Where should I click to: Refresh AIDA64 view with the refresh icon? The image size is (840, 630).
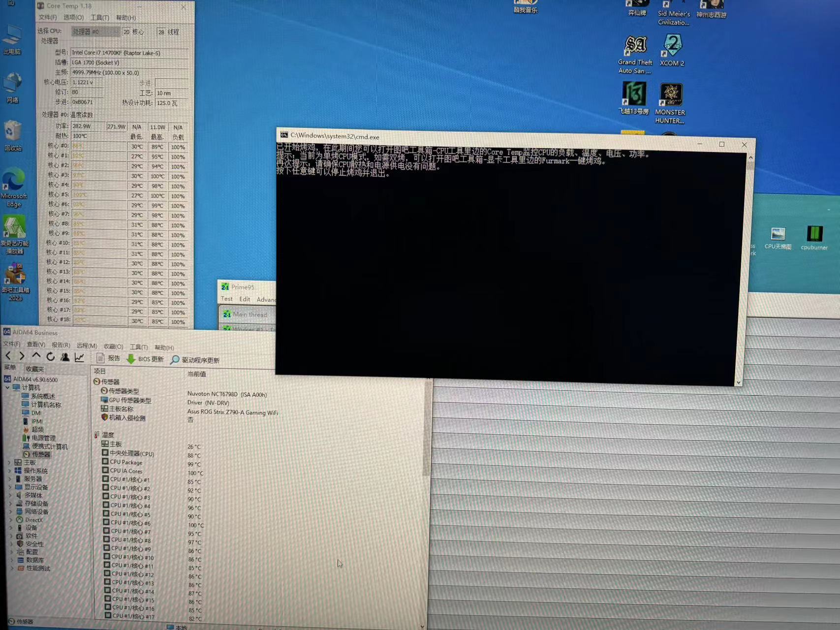(50, 356)
